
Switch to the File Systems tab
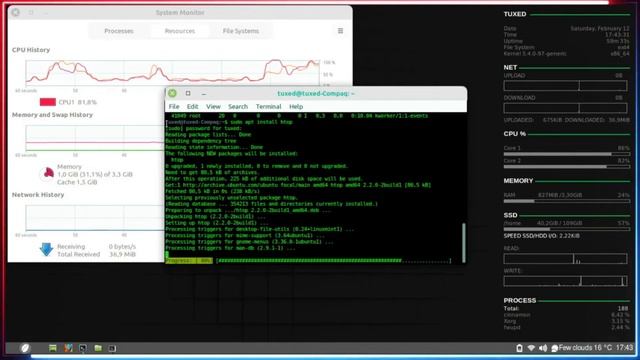(x=241, y=31)
